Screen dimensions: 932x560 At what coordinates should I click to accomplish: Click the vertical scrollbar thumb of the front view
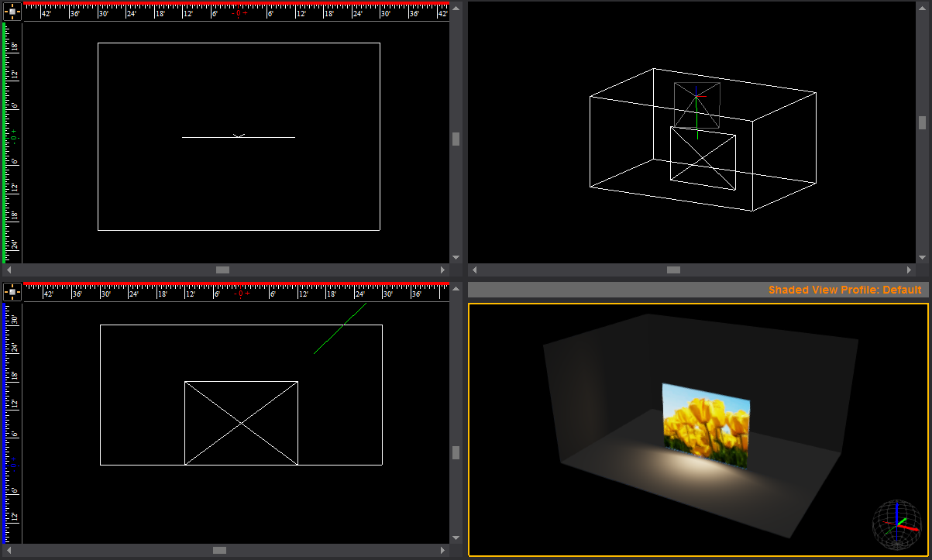(x=456, y=452)
